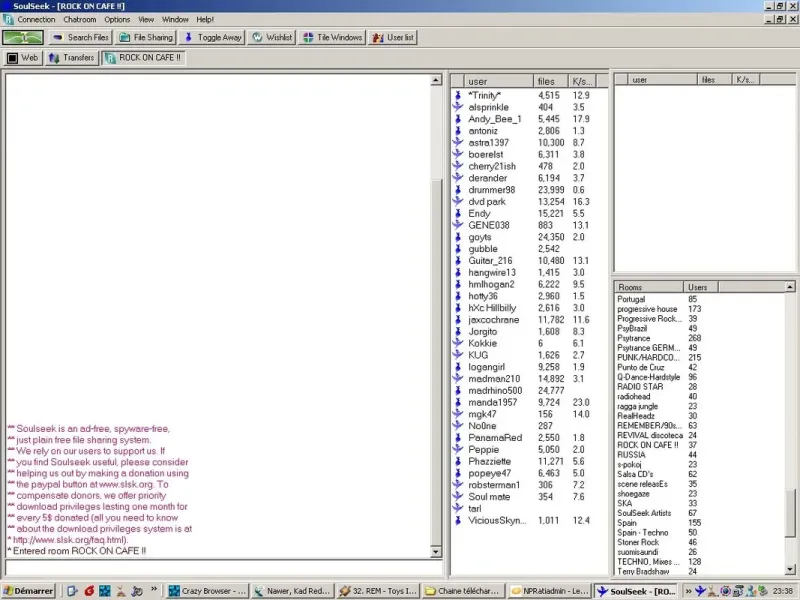
Task: Click the rooms list scrollbar down arrow
Action: pos(790,570)
